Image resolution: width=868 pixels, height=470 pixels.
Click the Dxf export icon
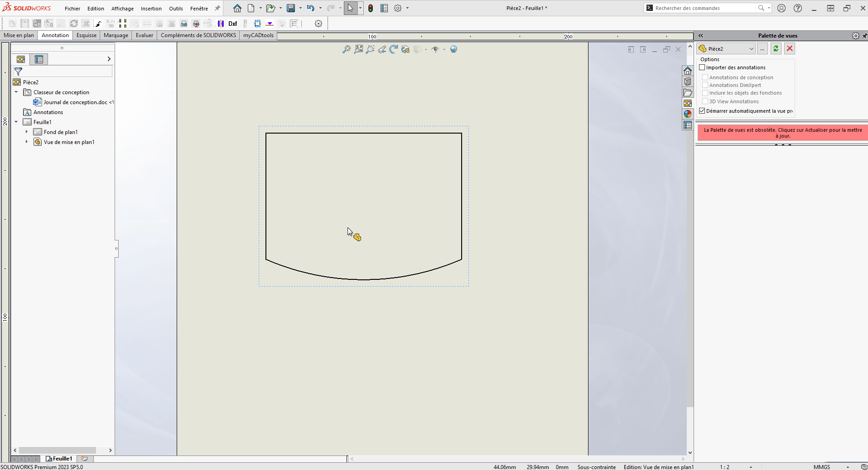point(233,24)
